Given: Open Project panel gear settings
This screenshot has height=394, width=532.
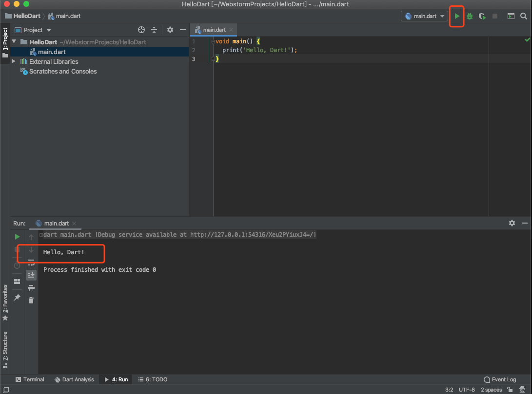Looking at the screenshot, I should 170,30.
